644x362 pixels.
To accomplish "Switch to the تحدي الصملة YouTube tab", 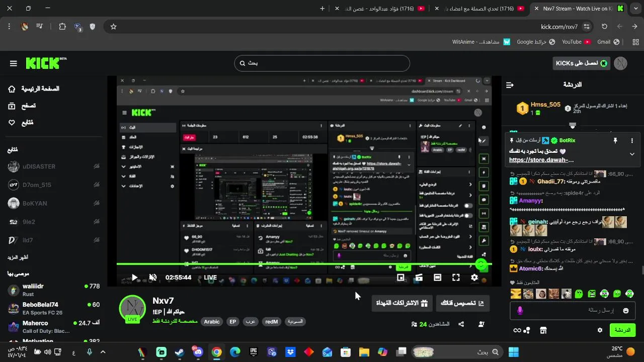I will 479,9.
